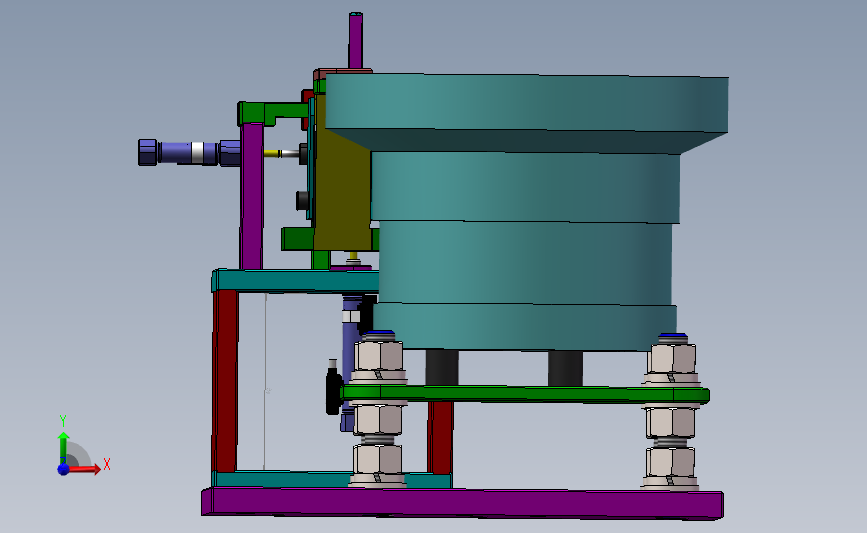Select the short dark red post under the green plate

pyautogui.click(x=440, y=437)
